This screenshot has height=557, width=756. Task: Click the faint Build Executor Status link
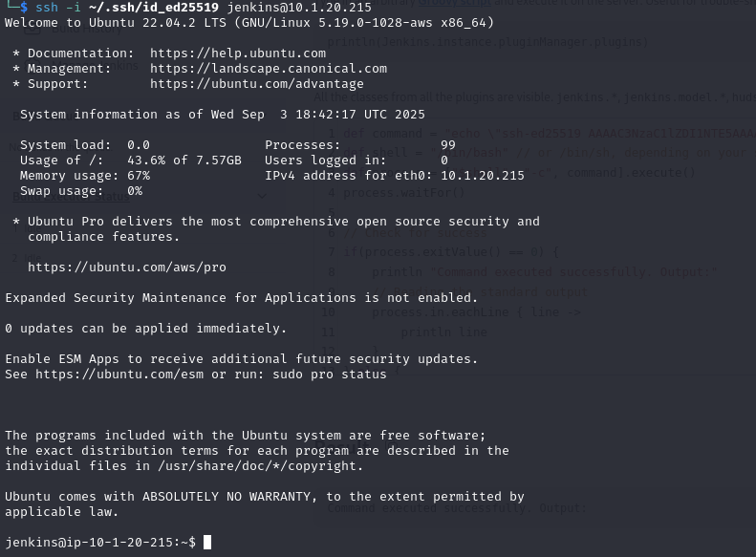click(71, 197)
